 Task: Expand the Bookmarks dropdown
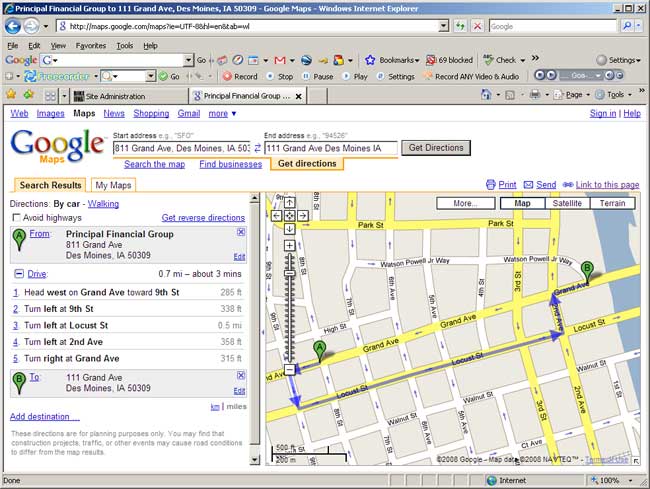(417, 61)
